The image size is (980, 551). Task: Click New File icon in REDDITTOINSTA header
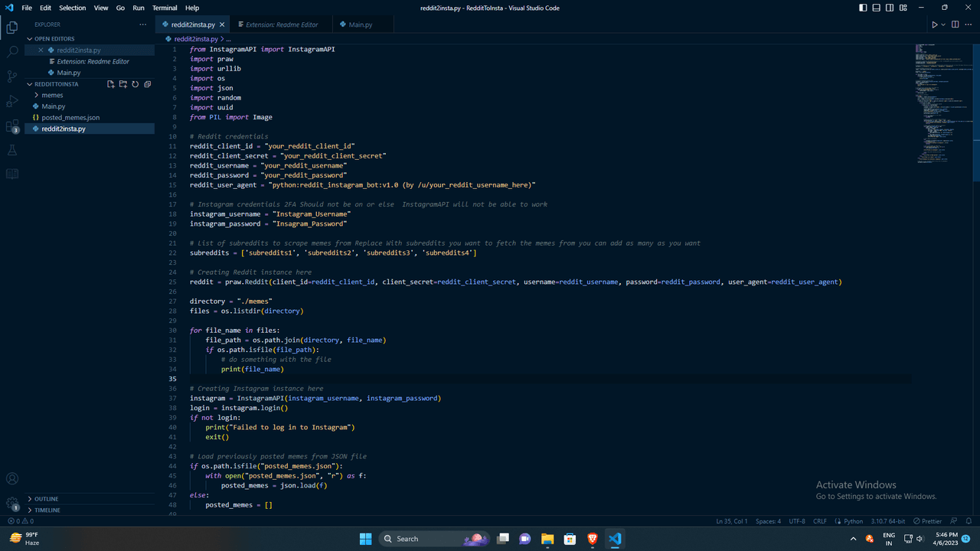(110, 84)
